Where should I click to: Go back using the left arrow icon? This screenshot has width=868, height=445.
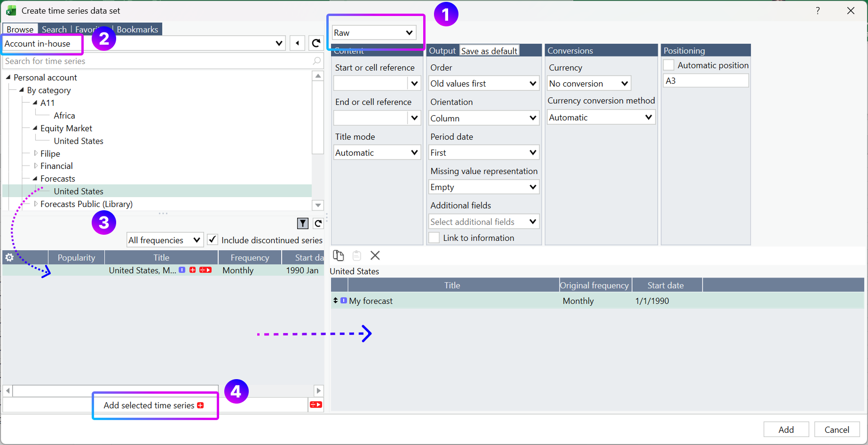(297, 43)
